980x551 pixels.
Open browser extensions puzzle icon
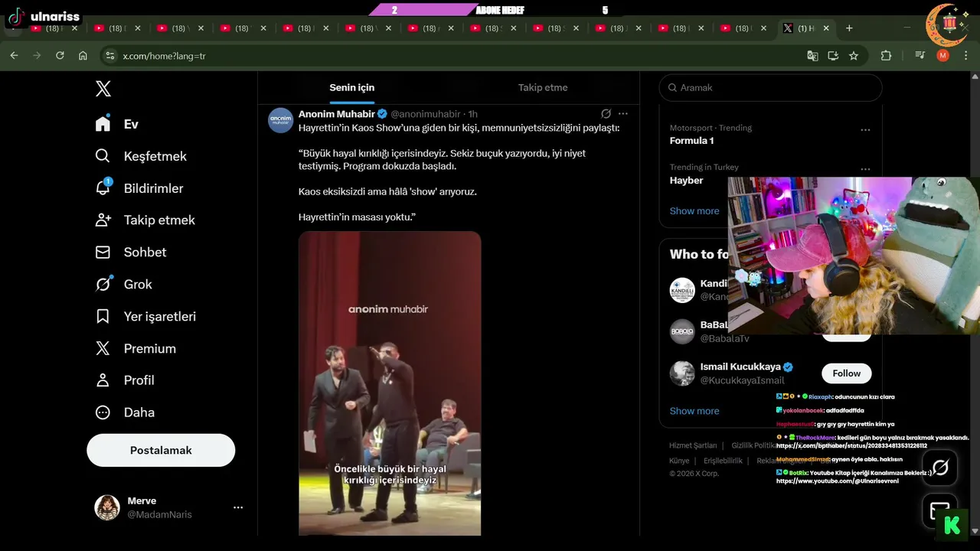point(887,55)
